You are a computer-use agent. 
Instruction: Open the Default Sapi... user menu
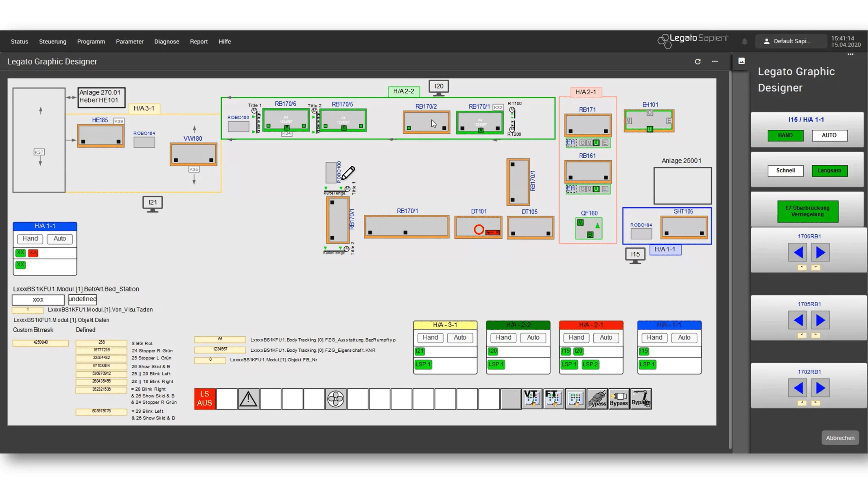tap(791, 41)
